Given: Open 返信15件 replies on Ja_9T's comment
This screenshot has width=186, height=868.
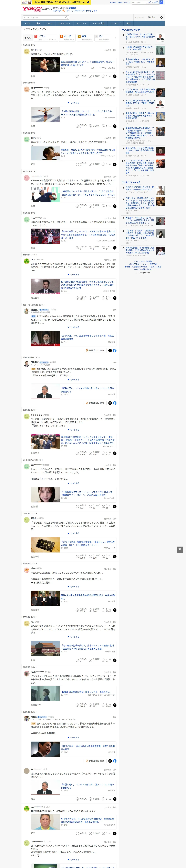Looking at the screenshot, I should coord(35,298).
